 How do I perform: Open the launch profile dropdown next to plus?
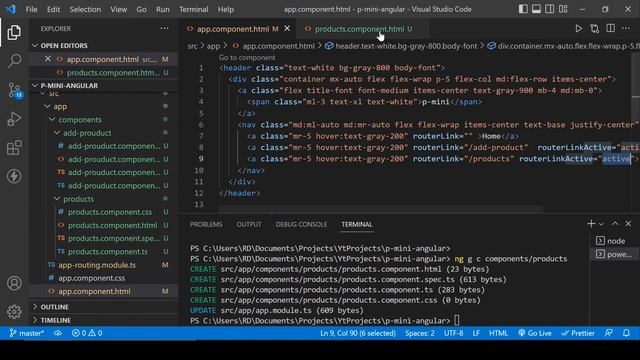601,224
